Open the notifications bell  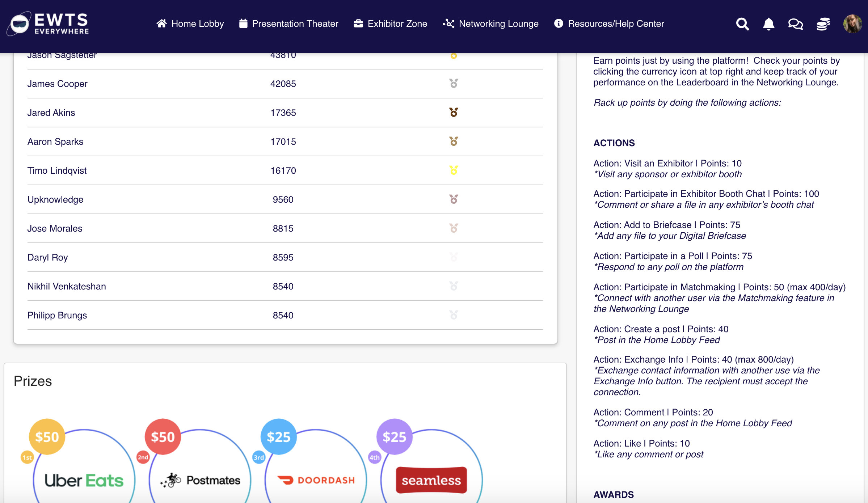[768, 24]
